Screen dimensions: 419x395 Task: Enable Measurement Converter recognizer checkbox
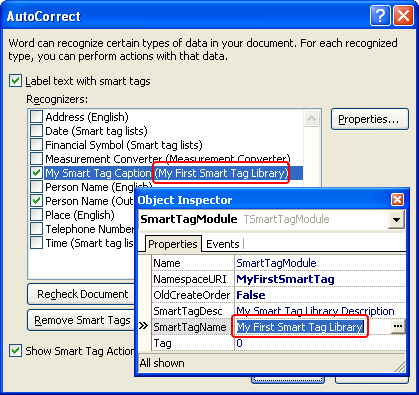click(36, 159)
